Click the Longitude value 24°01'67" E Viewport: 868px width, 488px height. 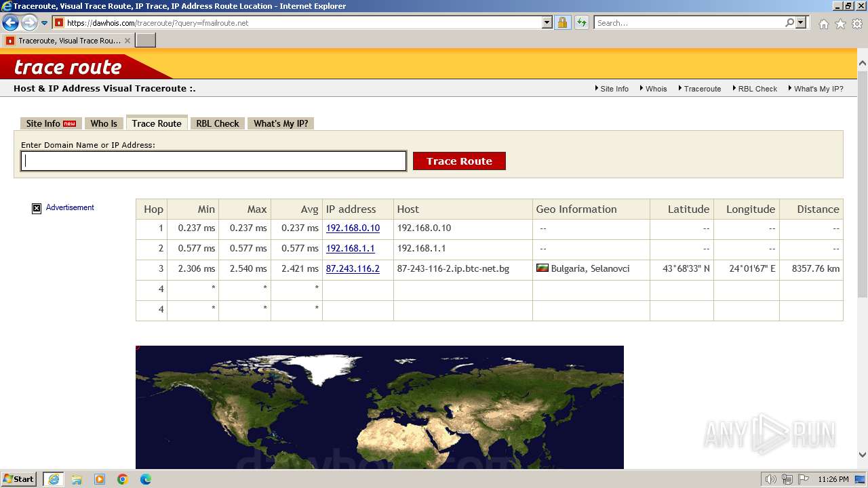click(x=753, y=269)
